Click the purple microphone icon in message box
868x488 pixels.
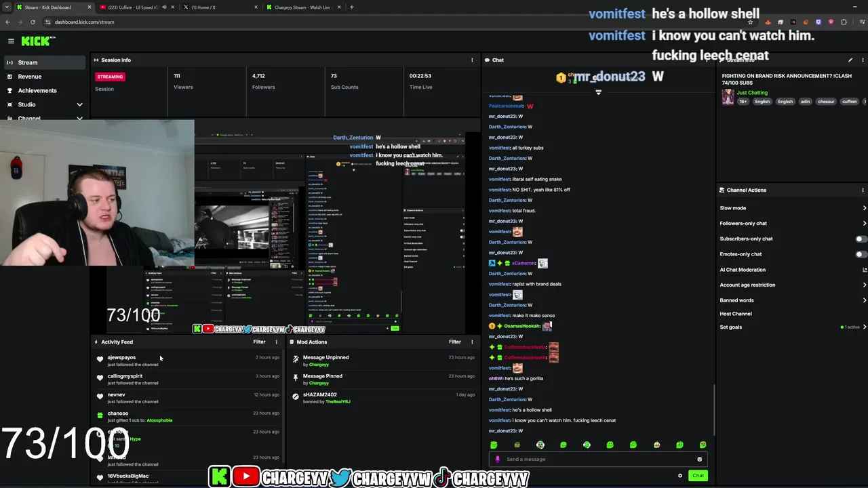pyautogui.click(x=497, y=459)
